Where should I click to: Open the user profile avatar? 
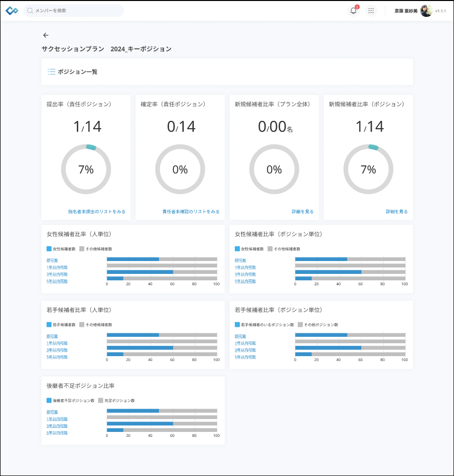pyautogui.click(x=426, y=11)
